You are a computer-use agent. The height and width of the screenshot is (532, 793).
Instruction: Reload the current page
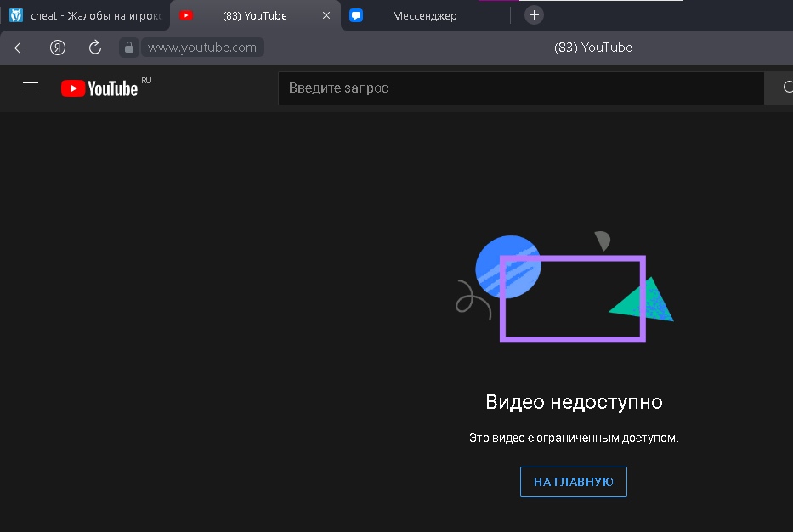point(94,48)
